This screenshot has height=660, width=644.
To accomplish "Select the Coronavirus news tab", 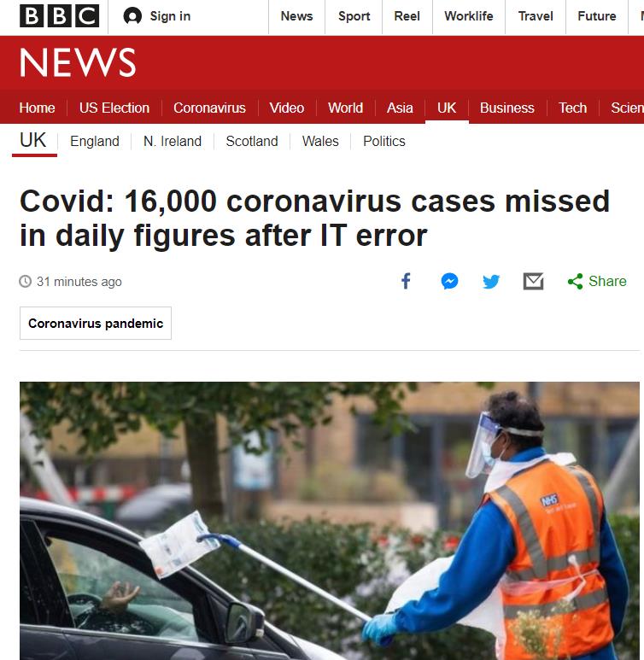I will (209, 108).
